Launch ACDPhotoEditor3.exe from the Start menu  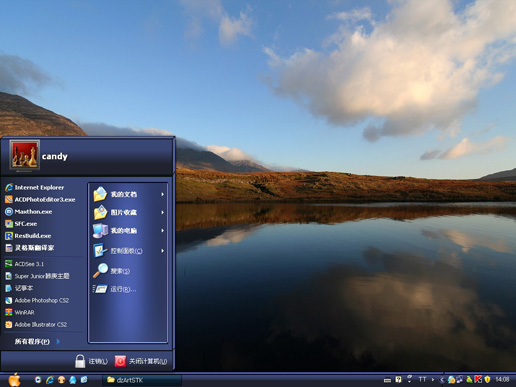click(x=40, y=199)
